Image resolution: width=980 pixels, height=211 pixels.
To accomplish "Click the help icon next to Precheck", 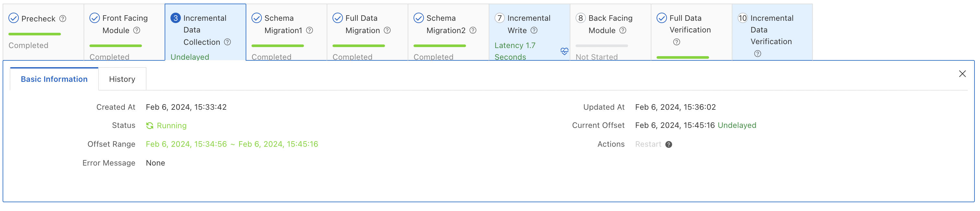I will pos(63,19).
